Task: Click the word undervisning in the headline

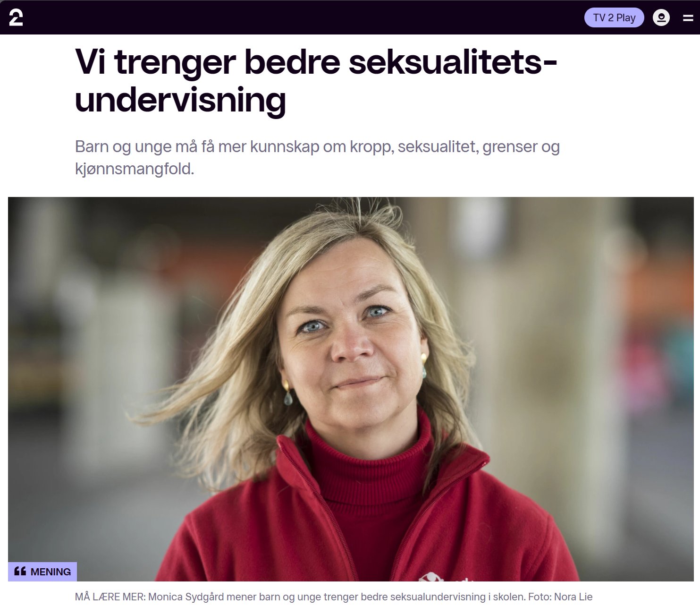Action: (x=180, y=100)
